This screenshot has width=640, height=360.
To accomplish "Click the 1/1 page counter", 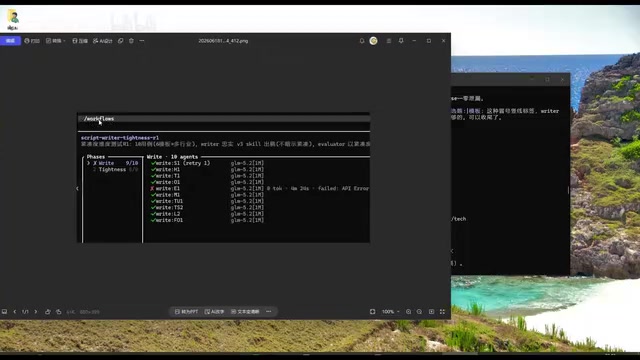I will pos(25,312).
